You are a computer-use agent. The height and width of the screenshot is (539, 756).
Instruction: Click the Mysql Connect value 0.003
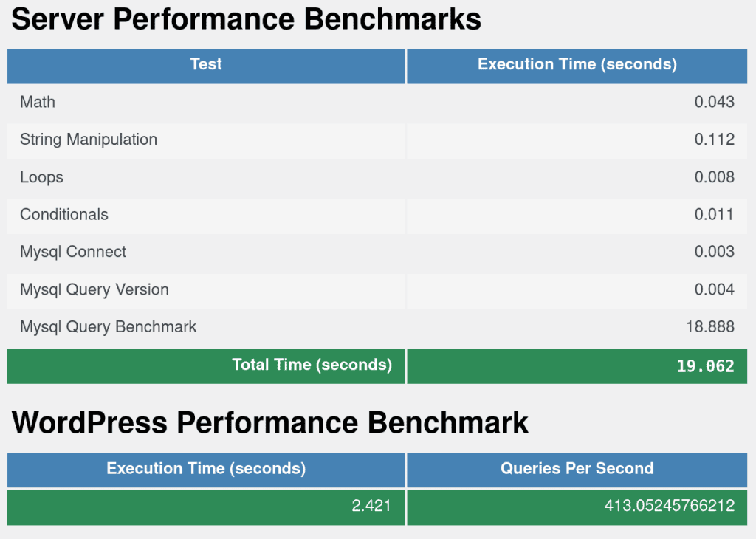[x=714, y=252]
